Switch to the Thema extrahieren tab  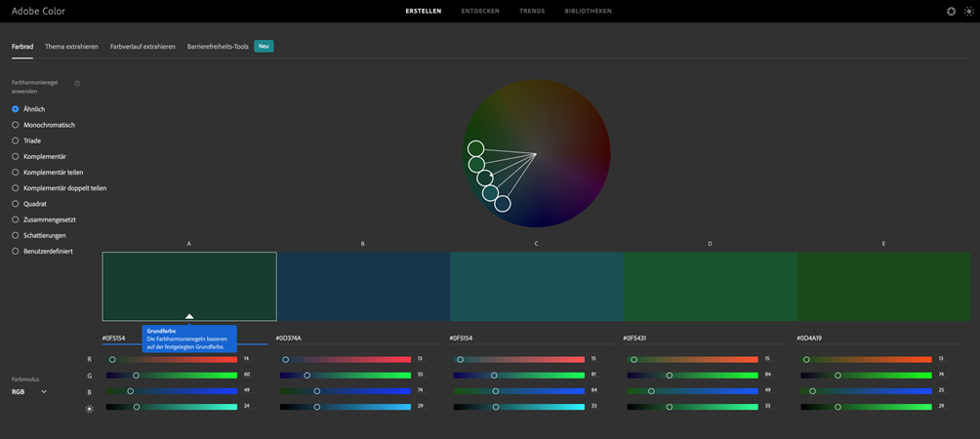pos(71,46)
